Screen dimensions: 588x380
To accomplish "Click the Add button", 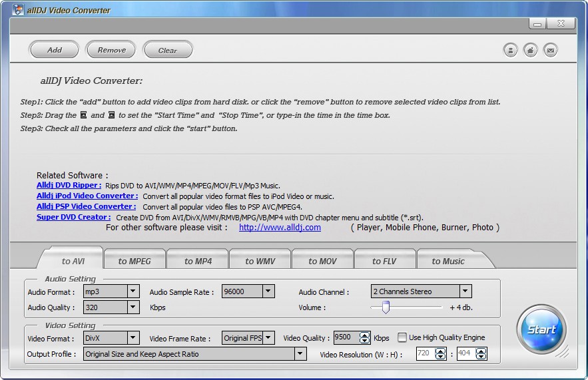I will click(54, 50).
